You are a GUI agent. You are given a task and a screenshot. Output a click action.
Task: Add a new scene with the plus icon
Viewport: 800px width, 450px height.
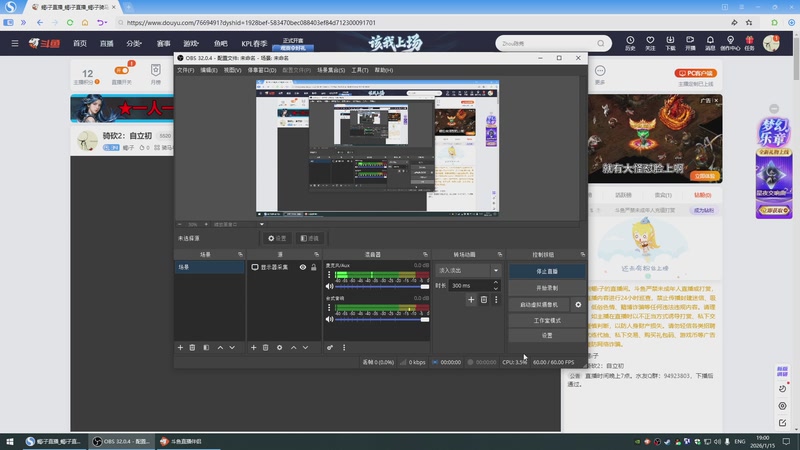pos(180,347)
